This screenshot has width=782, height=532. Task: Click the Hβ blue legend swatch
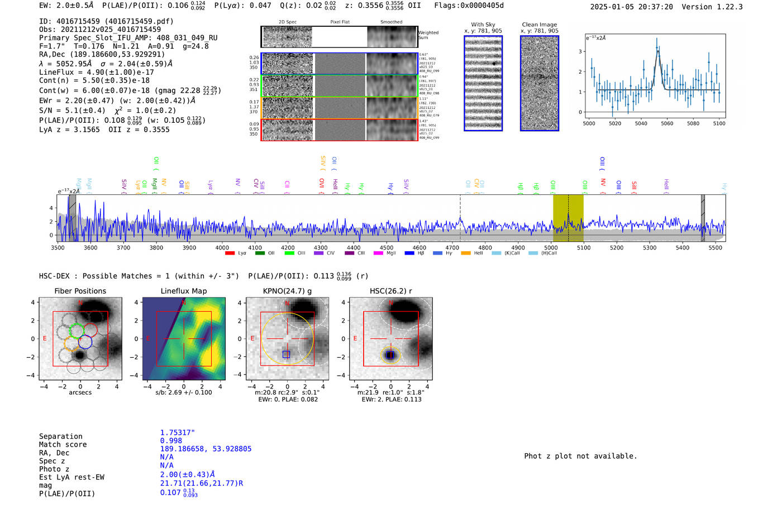pos(409,253)
